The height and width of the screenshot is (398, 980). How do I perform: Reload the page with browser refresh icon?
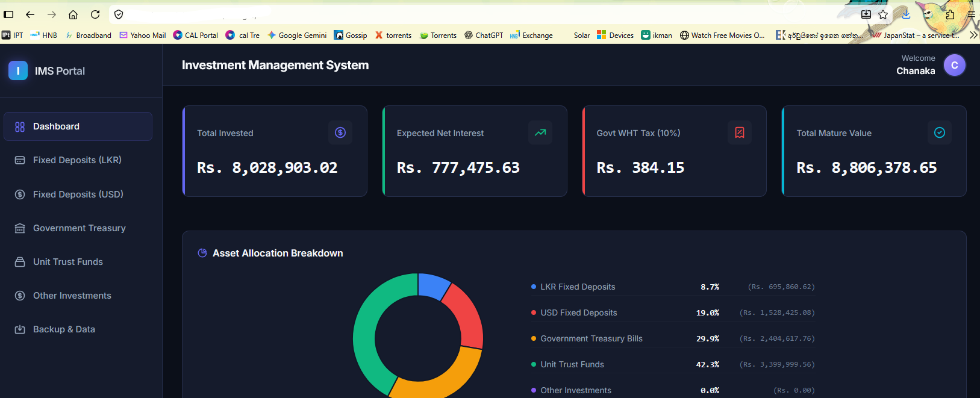(95, 14)
